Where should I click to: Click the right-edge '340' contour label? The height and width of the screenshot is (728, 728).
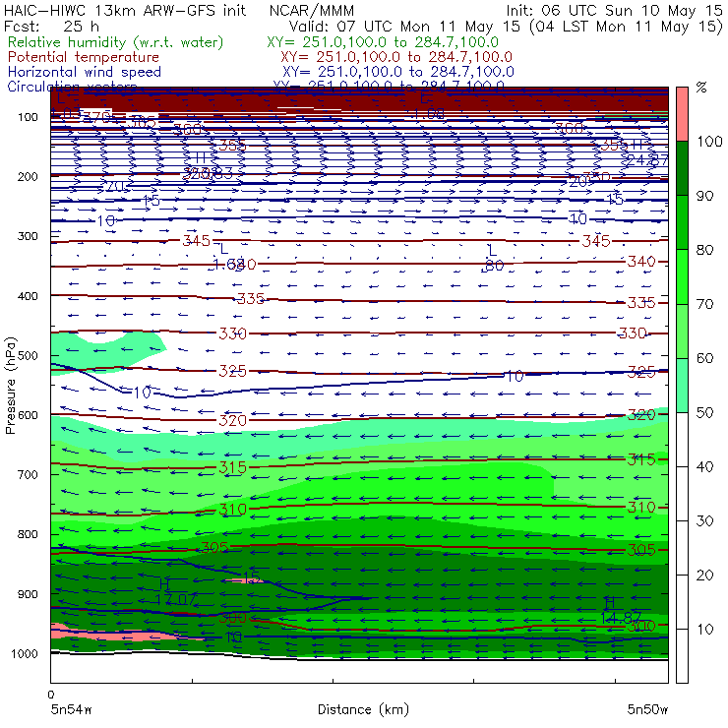pos(641,262)
